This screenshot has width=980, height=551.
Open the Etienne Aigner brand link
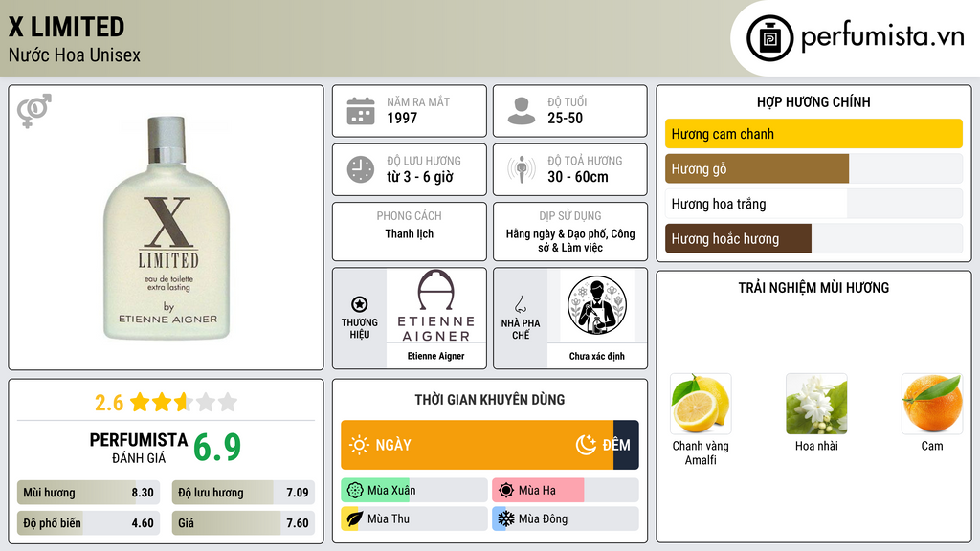click(435, 318)
